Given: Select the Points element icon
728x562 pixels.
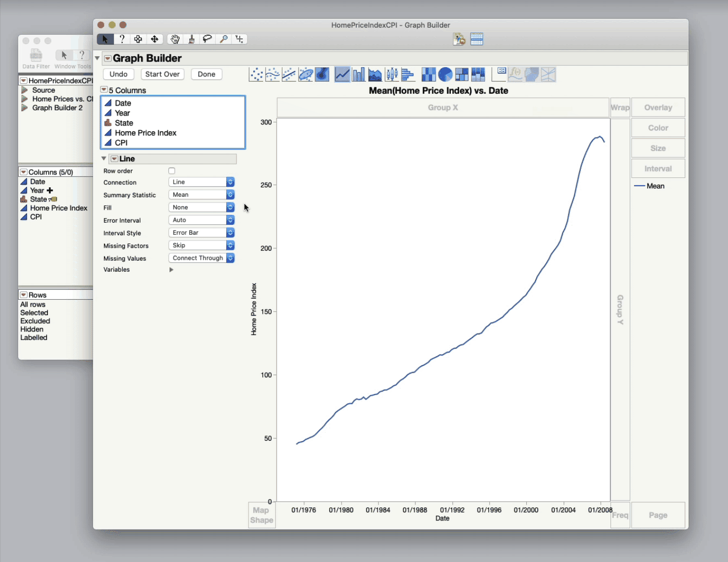Looking at the screenshot, I should pyautogui.click(x=256, y=74).
